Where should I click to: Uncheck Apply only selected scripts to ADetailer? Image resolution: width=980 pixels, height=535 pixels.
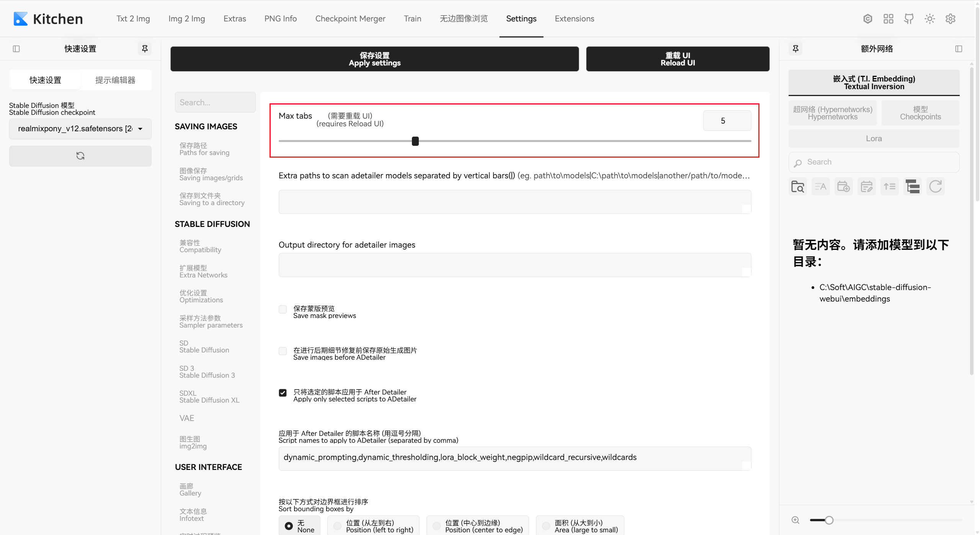tap(283, 393)
